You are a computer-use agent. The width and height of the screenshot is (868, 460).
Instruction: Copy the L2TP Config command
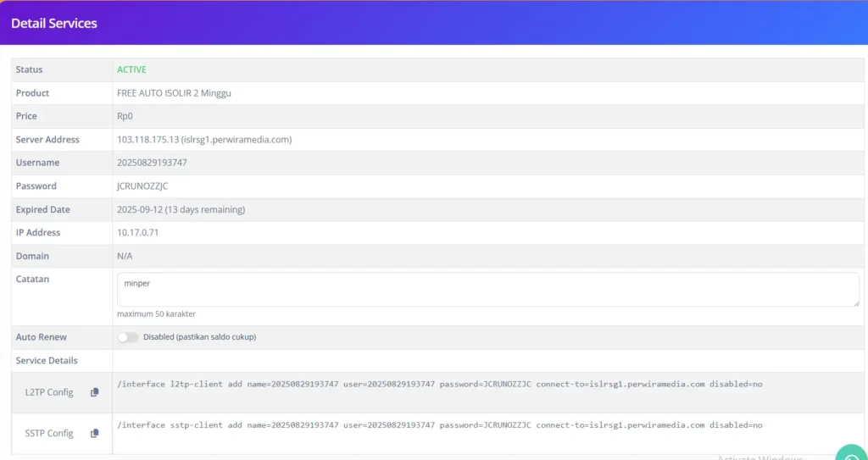[95, 392]
